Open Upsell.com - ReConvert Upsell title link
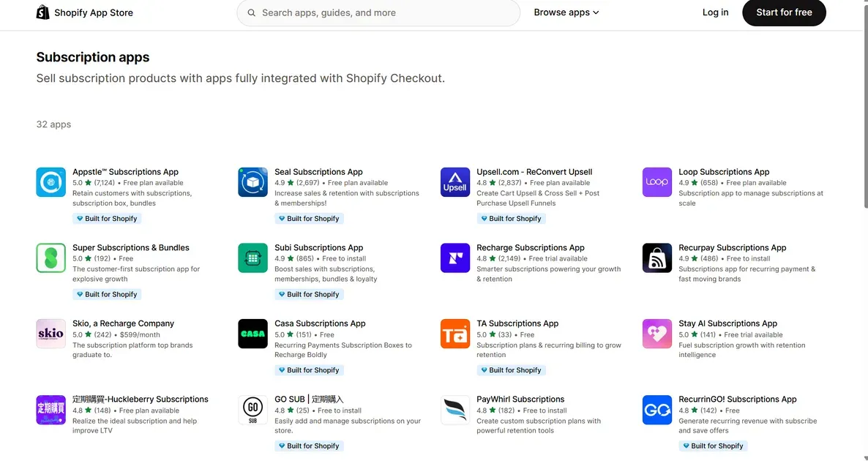The width and height of the screenshot is (868, 461). coord(534,172)
